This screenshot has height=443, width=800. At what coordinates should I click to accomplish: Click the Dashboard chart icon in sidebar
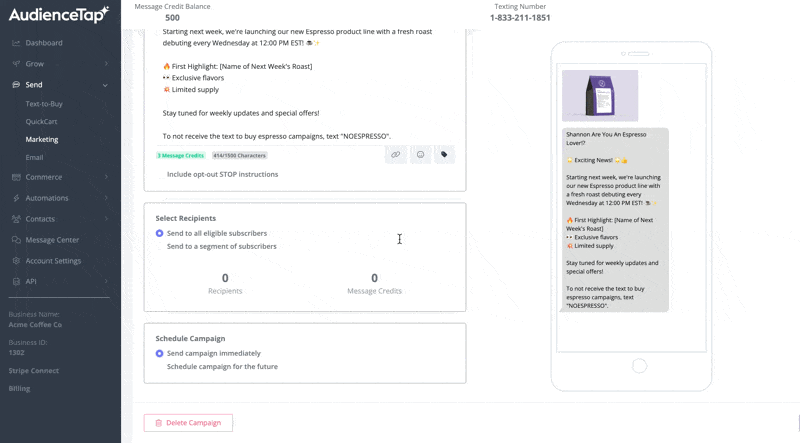[x=16, y=43]
